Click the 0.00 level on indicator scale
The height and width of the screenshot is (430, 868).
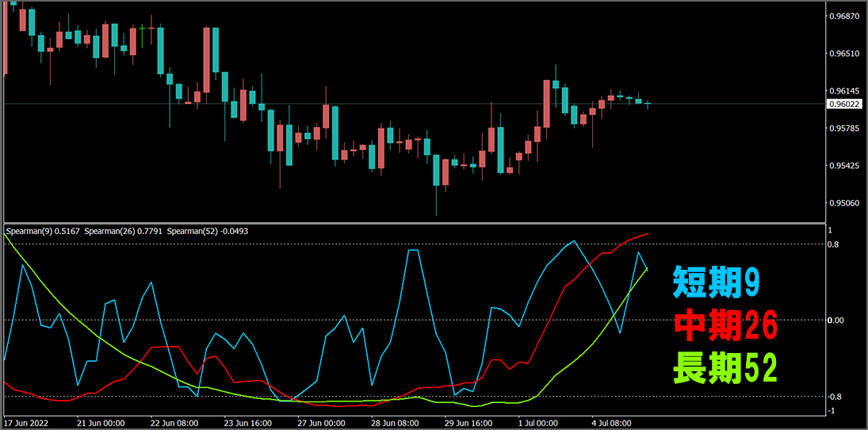[835, 321]
